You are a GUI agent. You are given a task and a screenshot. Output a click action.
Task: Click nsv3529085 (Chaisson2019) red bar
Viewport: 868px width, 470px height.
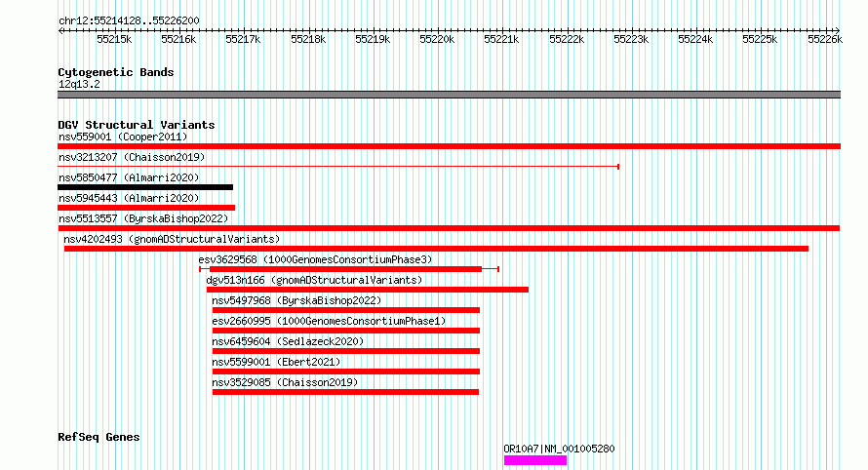[345, 392]
